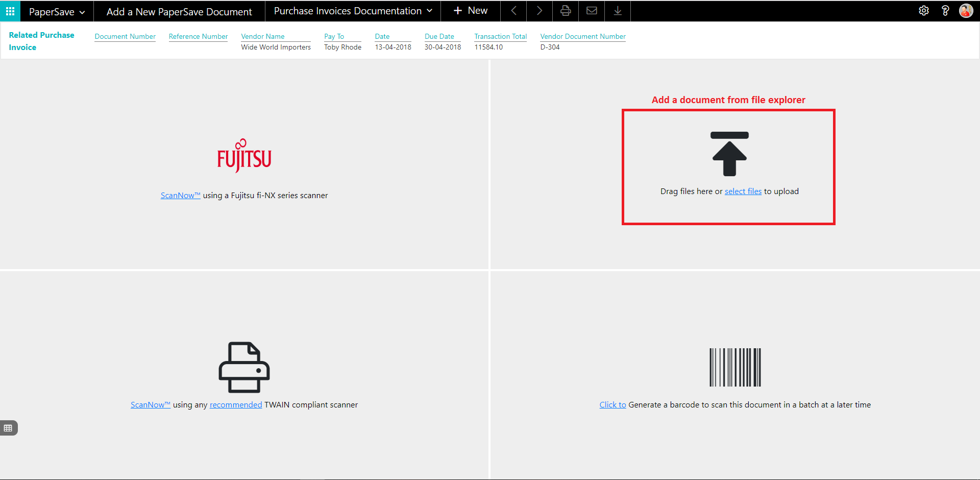Click the New button
Viewport: 980px width, 480px height.
point(470,11)
